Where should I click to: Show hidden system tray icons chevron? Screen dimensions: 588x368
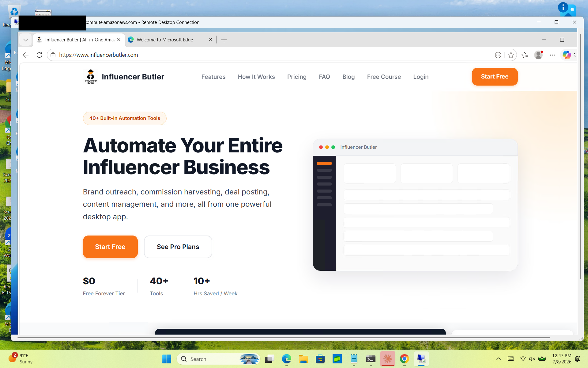(x=499, y=359)
